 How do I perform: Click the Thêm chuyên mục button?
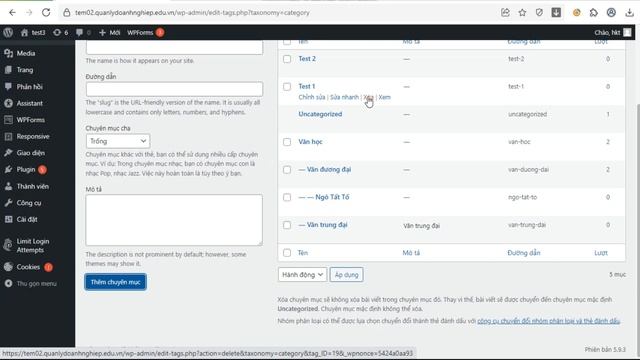(116, 282)
